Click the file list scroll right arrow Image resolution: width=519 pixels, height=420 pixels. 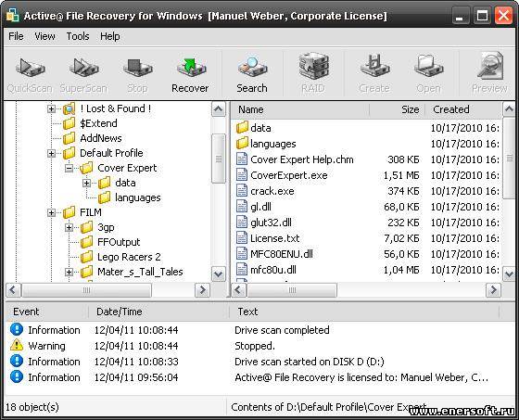[493, 290]
